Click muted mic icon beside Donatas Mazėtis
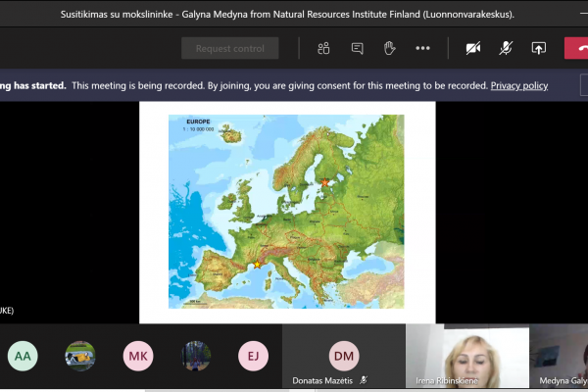The width and height of the screenshot is (588, 392). click(x=363, y=380)
